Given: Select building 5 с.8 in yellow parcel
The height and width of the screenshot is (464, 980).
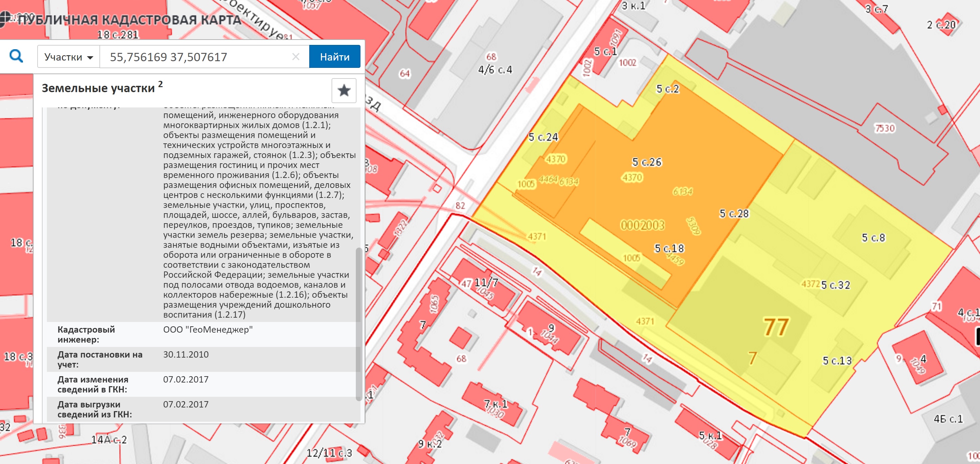Looking at the screenshot, I should pyautogui.click(x=873, y=238).
